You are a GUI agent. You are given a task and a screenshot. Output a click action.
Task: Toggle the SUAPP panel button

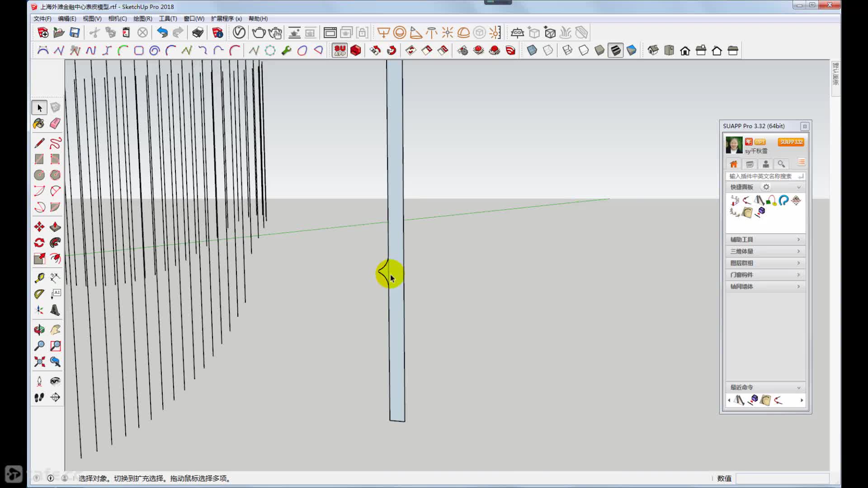click(340, 51)
